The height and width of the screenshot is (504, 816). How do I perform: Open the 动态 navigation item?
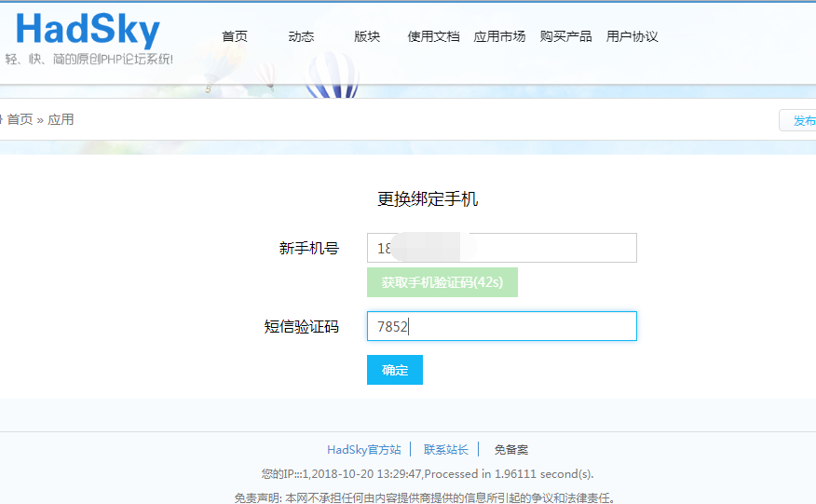point(301,36)
